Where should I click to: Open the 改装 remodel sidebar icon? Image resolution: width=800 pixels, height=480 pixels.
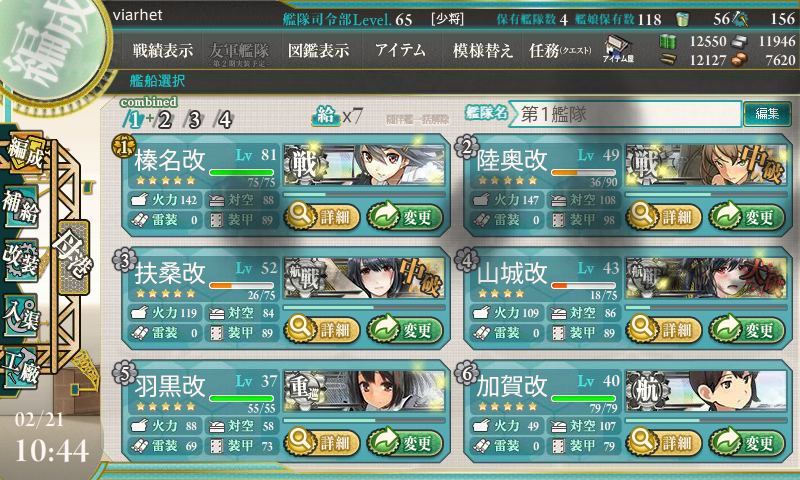[x=21, y=260]
